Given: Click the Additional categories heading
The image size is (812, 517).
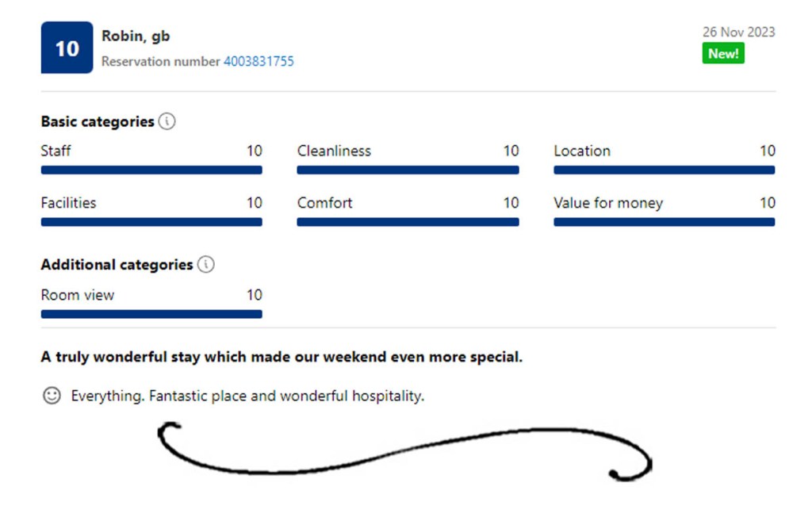Looking at the screenshot, I should [x=117, y=265].
